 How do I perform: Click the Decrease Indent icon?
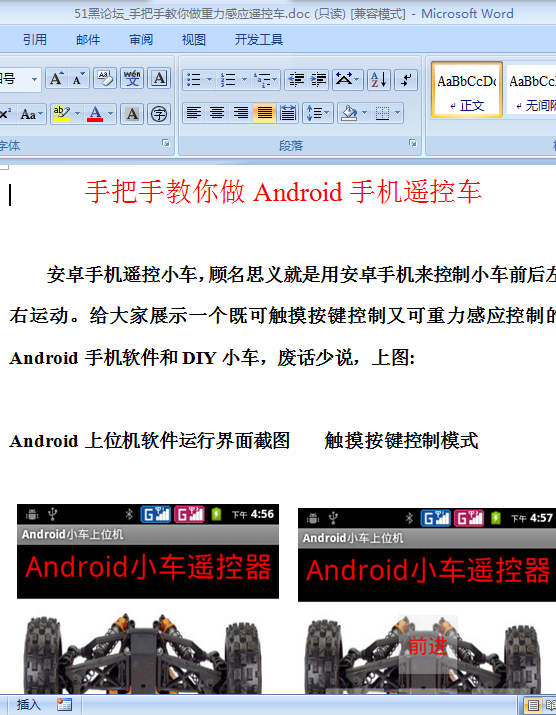[x=296, y=80]
